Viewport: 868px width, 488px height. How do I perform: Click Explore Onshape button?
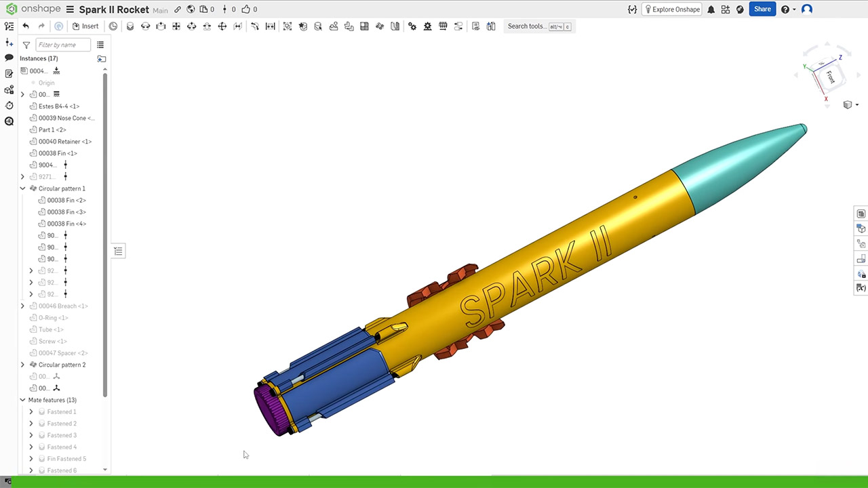coord(671,9)
